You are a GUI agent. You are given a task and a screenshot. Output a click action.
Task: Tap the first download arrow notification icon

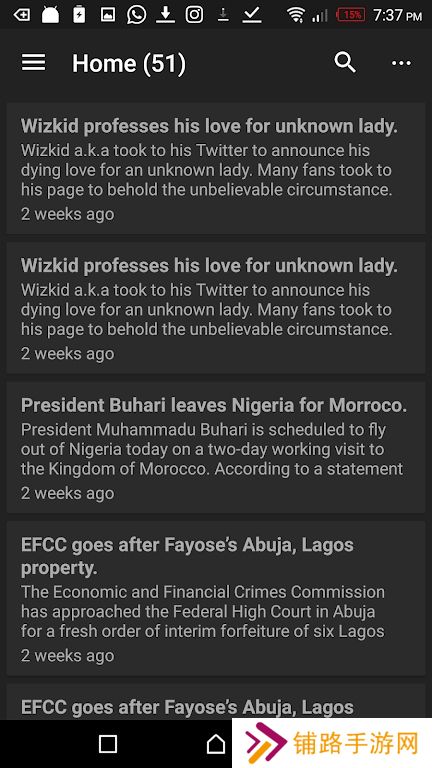point(165,15)
